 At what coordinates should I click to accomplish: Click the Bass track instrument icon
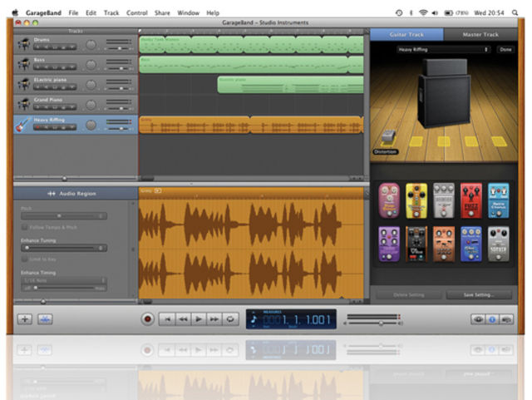(x=24, y=64)
